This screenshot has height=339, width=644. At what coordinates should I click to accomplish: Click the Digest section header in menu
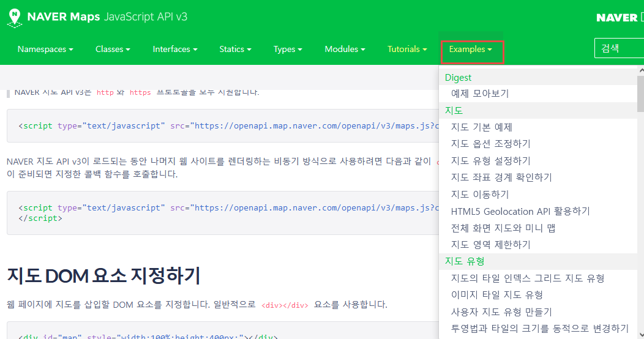click(x=458, y=78)
